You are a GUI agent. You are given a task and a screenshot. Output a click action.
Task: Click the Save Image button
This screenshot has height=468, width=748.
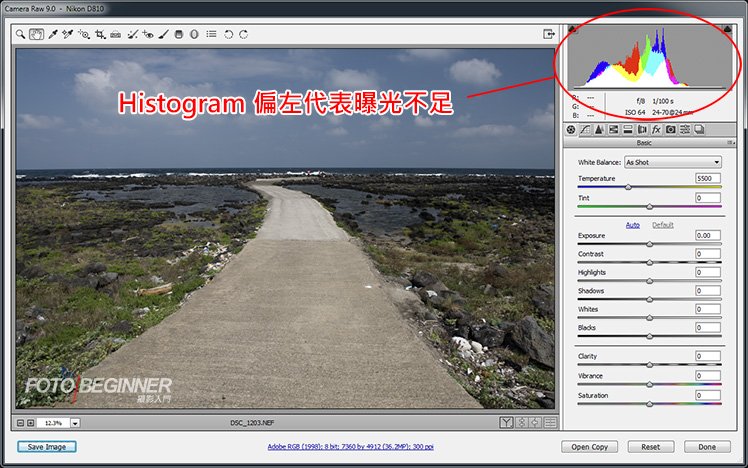click(x=47, y=447)
